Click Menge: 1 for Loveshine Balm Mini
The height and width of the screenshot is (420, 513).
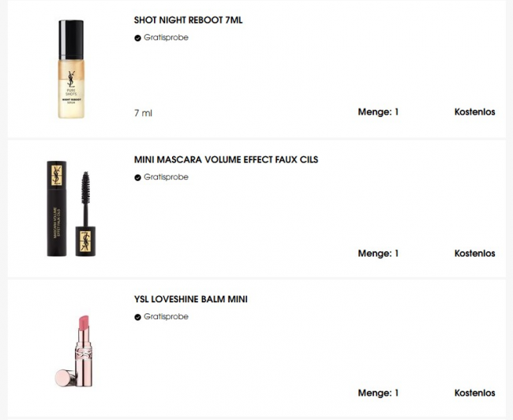pyautogui.click(x=378, y=393)
